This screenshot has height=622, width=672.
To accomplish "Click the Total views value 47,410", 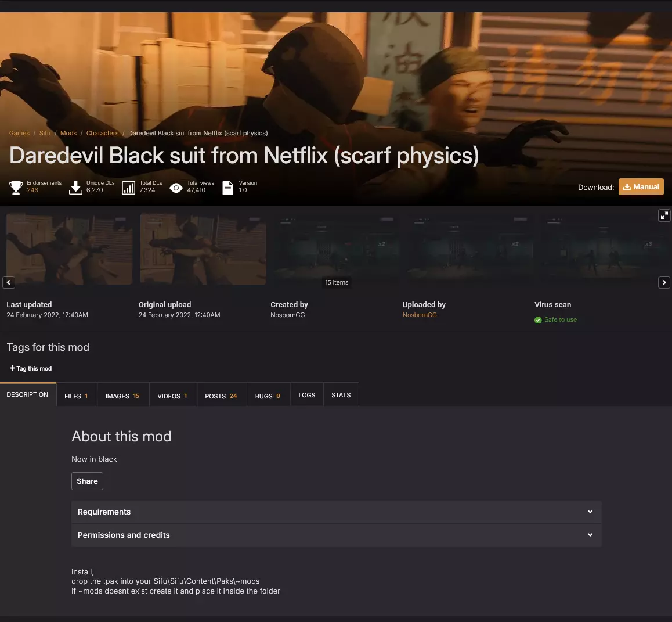I will (x=196, y=190).
